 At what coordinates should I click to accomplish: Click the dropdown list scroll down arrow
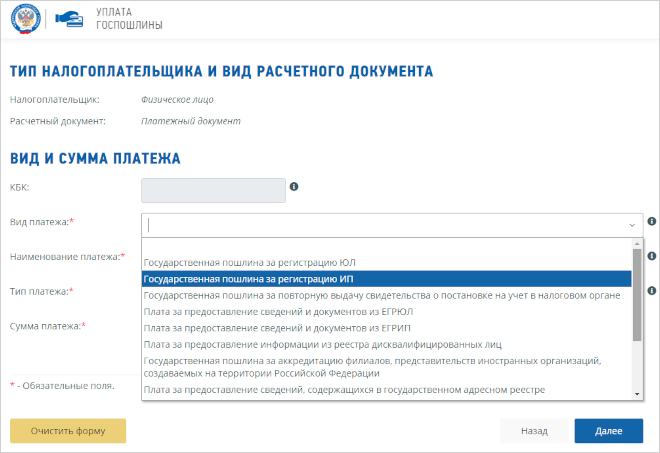[x=637, y=394]
